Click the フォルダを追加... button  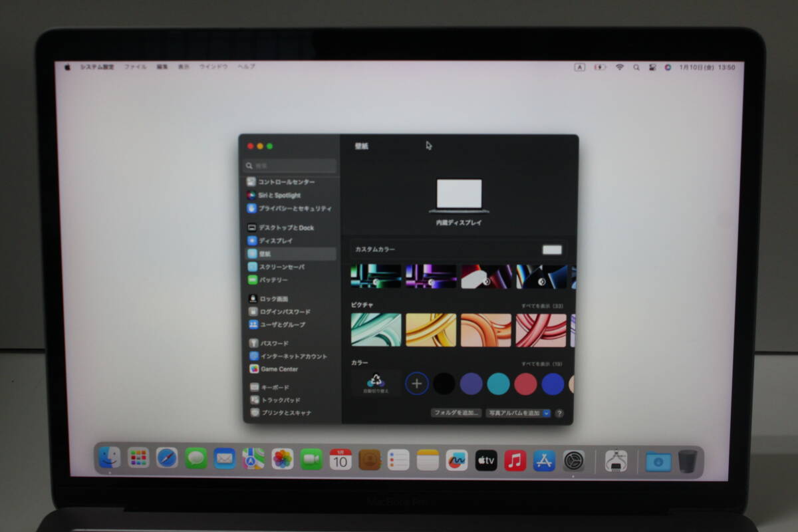(456, 413)
